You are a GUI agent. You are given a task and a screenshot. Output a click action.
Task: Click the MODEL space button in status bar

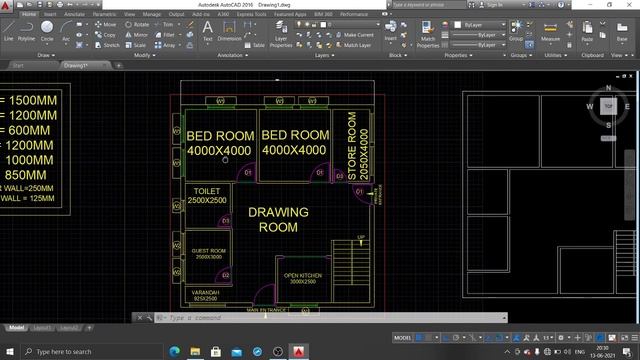(x=402, y=338)
